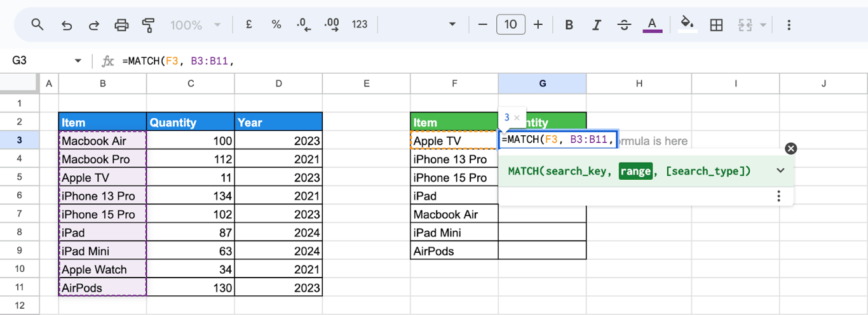Viewport: 868px width, 315px height.
Task: Toggle bold formatting
Action: (x=569, y=25)
